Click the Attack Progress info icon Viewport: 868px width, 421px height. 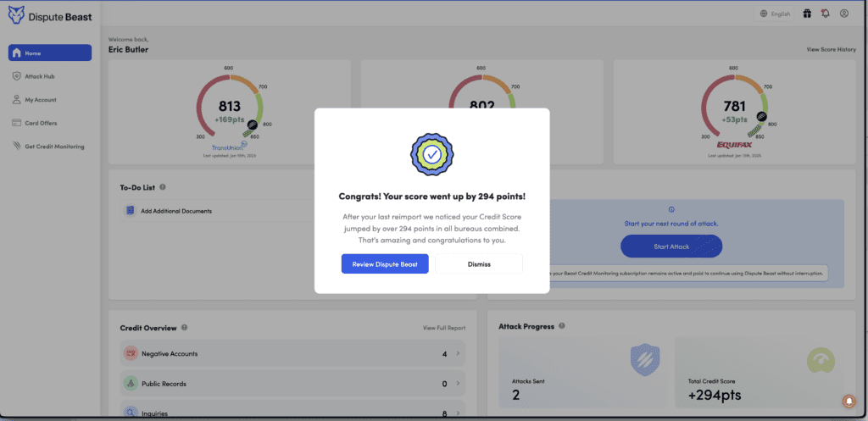[x=562, y=326]
